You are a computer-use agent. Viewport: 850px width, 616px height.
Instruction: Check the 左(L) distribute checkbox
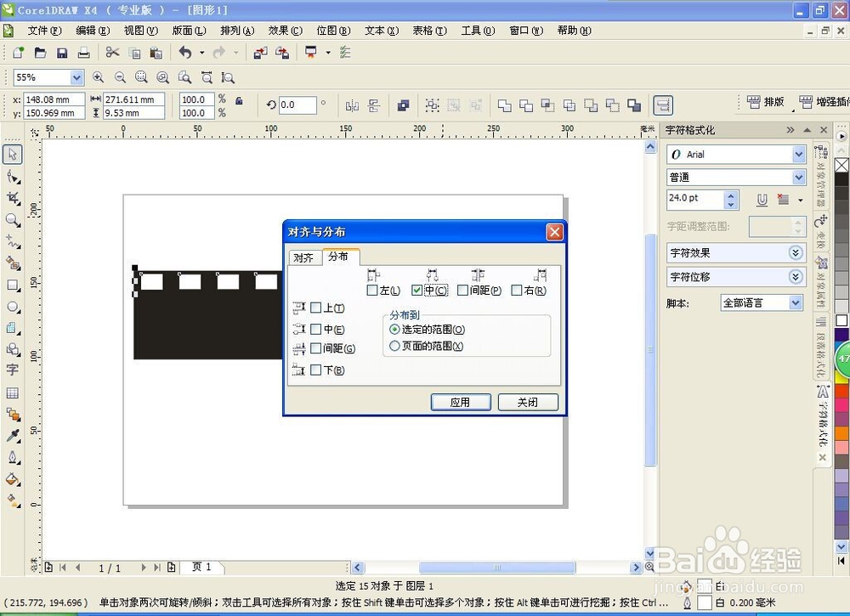(372, 290)
